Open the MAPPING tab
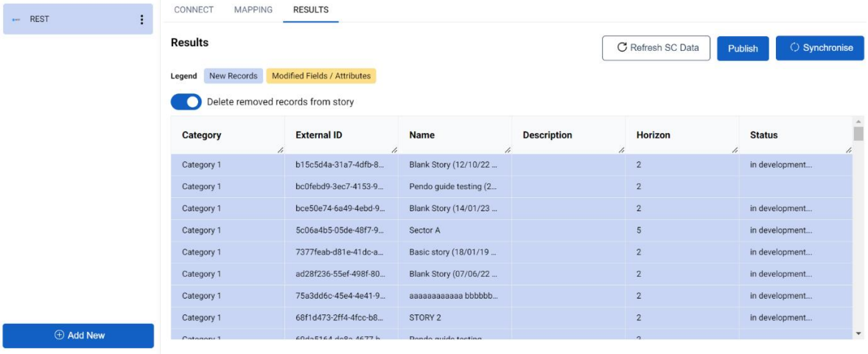The image size is (868, 354). (x=253, y=10)
